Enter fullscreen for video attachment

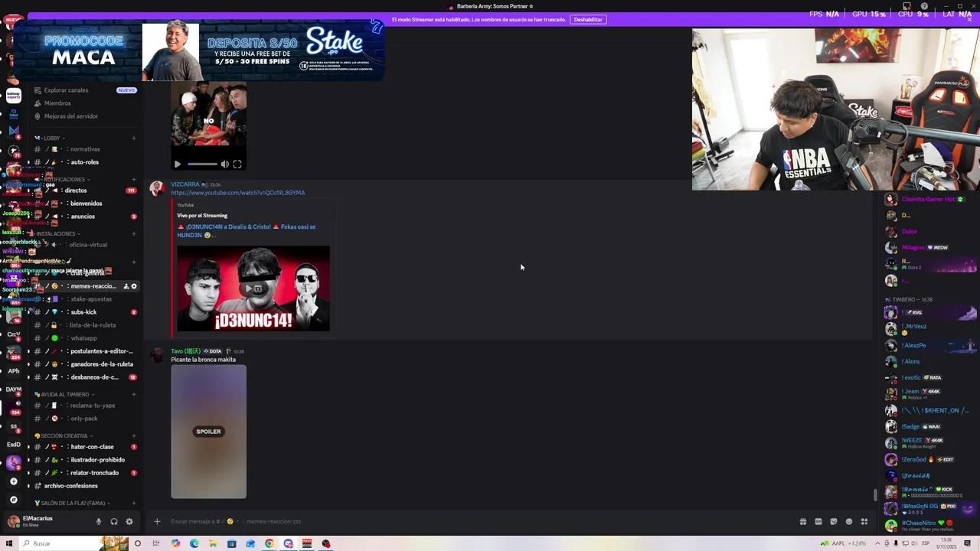[237, 164]
